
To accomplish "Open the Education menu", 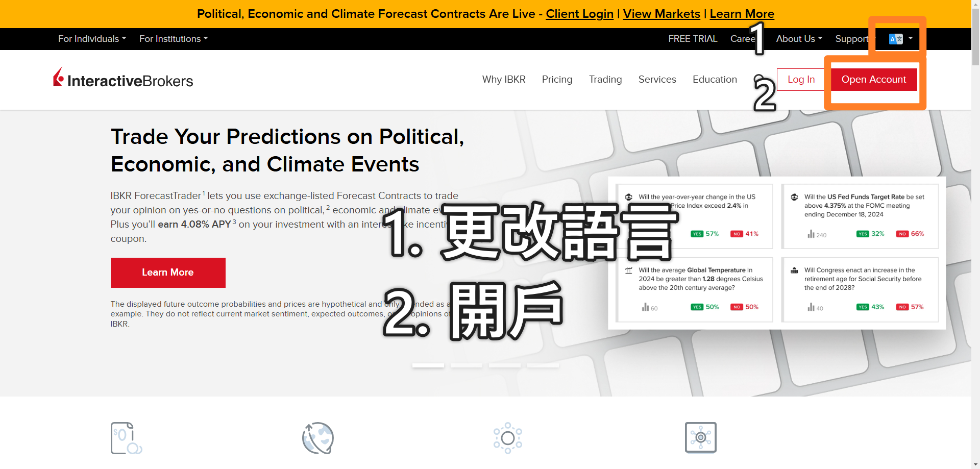I will click(x=715, y=80).
